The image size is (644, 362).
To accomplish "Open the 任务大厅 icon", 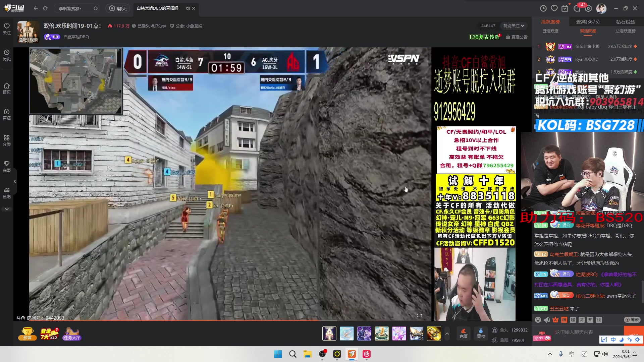I will tap(72, 334).
